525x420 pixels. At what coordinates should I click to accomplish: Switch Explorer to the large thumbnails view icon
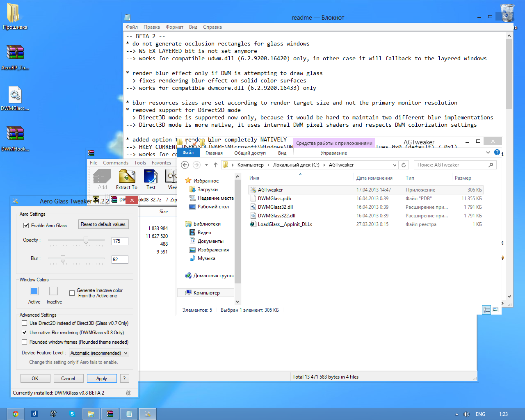(x=495, y=310)
